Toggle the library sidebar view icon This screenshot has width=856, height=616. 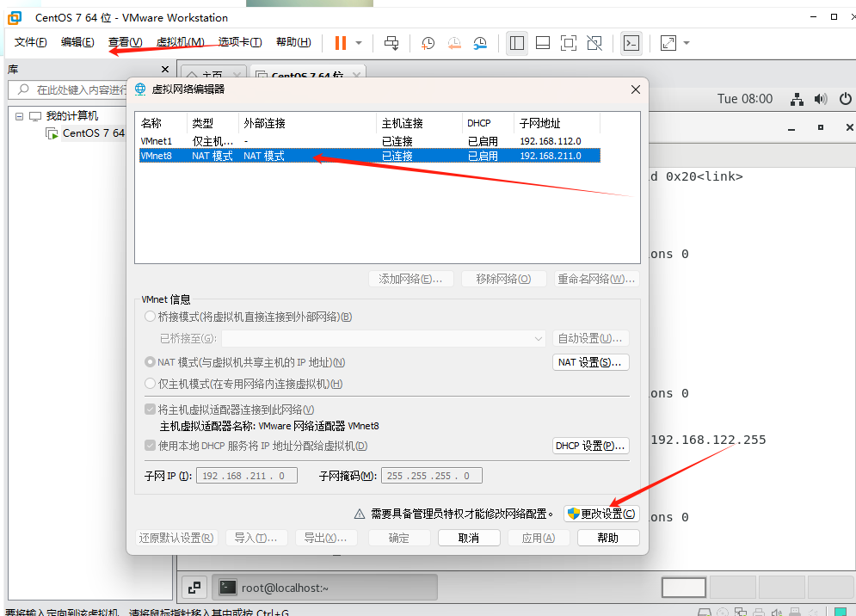516,43
